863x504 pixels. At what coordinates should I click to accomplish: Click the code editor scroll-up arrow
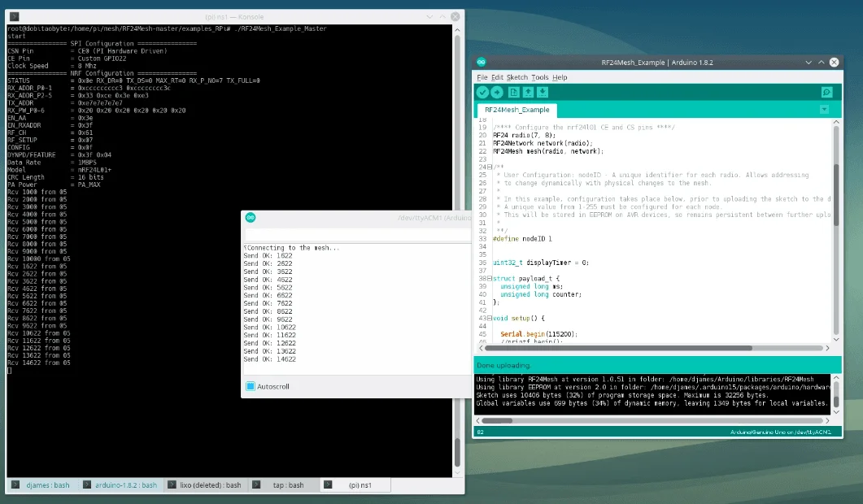pos(836,122)
